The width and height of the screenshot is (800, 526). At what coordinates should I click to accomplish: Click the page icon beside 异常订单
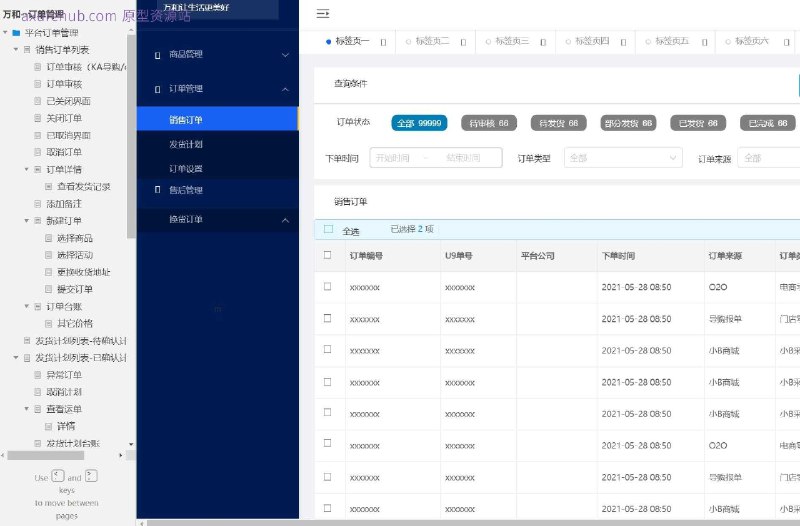[37, 375]
